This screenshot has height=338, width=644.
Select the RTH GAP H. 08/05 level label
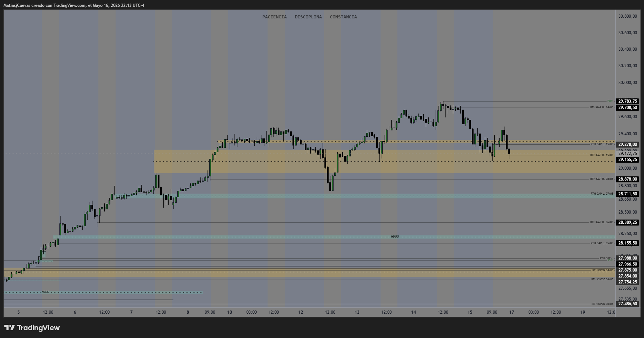(601, 179)
